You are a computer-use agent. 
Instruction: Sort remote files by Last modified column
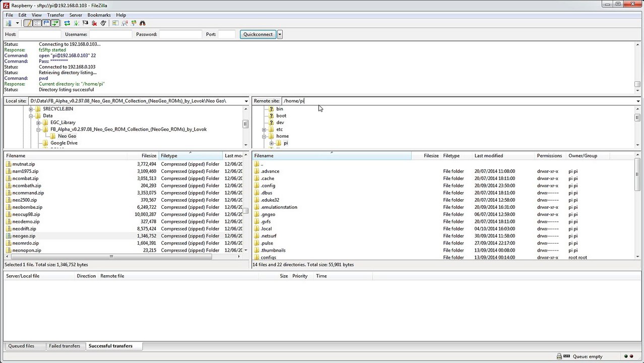coord(488,156)
